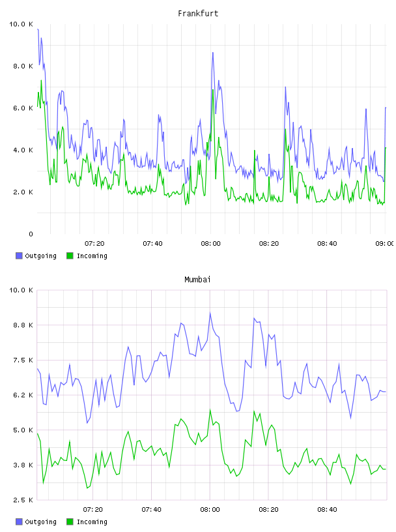The image size is (396, 532).
Task: Click the 07:20 axis label in Mumbai chart
Action: click(93, 510)
